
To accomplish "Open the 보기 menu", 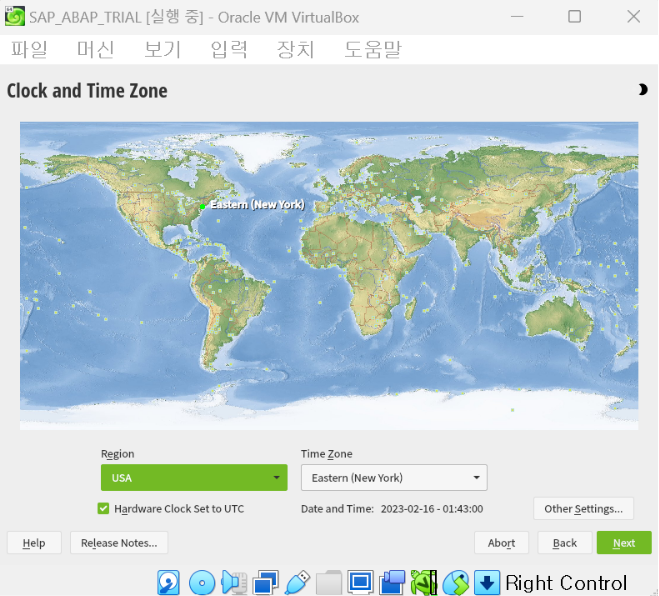I will (162, 49).
